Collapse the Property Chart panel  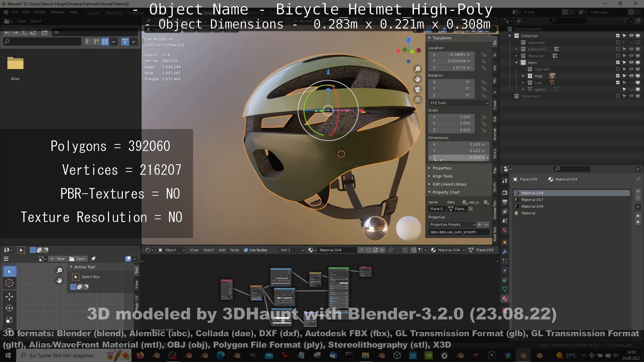446,192
